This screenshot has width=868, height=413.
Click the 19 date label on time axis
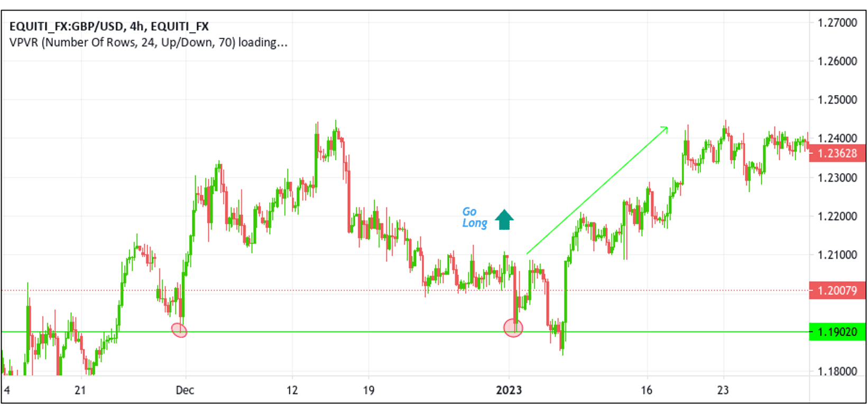(x=368, y=390)
